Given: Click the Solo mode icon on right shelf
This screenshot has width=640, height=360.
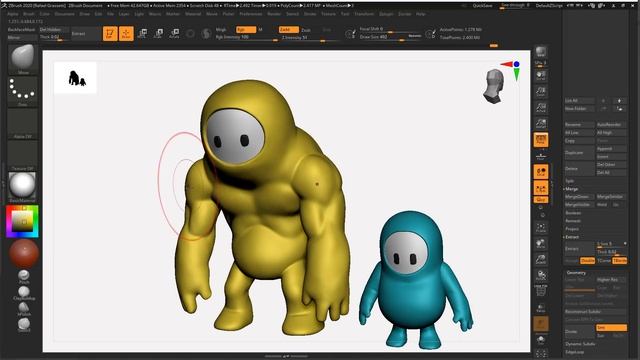Looking at the screenshot, I should (541, 339).
